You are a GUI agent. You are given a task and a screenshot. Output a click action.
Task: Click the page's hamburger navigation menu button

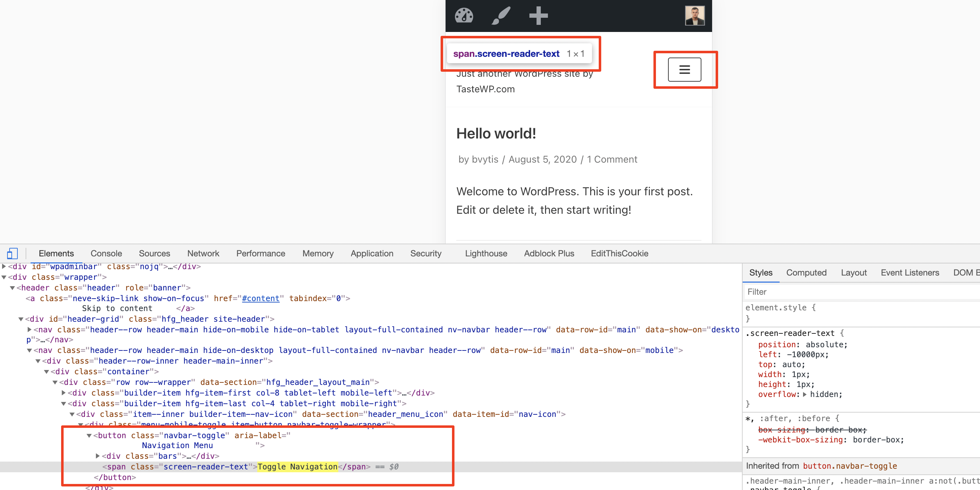pyautogui.click(x=684, y=70)
